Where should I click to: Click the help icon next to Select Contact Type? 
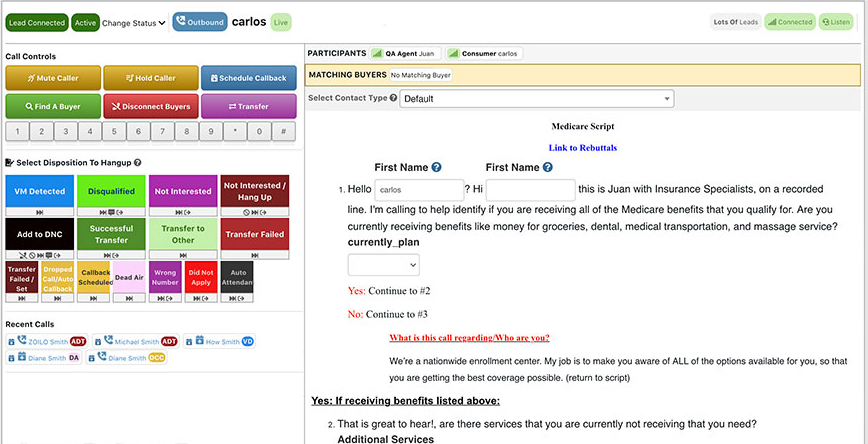(393, 98)
